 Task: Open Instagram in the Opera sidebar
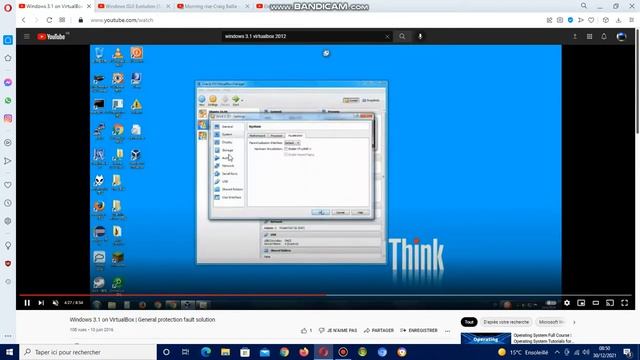click(8, 119)
